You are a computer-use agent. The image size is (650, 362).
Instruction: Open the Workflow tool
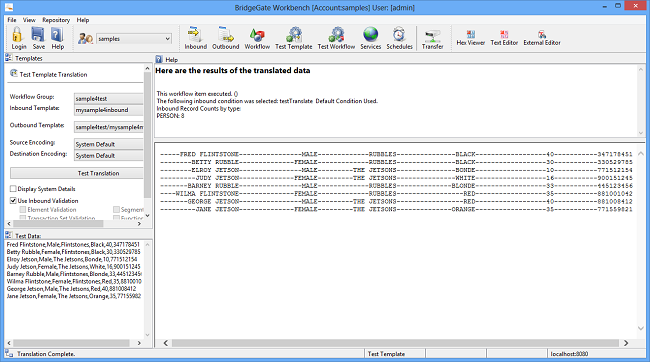pos(257,38)
